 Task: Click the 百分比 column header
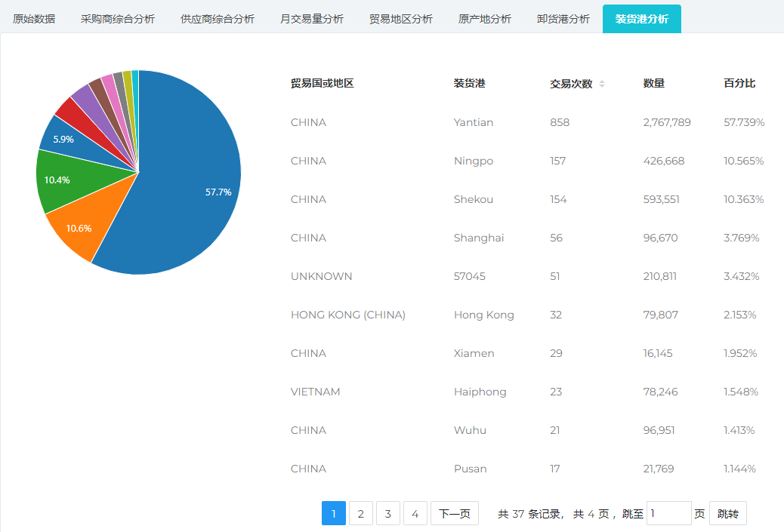coord(739,83)
